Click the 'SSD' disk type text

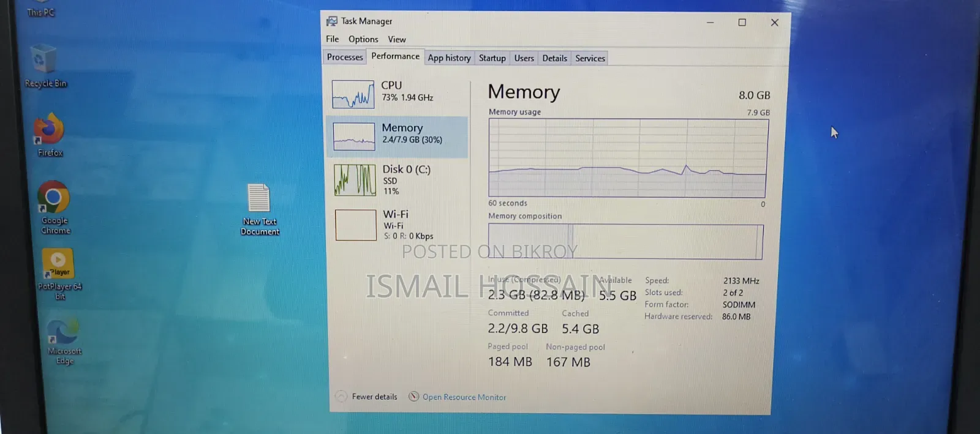tap(390, 181)
